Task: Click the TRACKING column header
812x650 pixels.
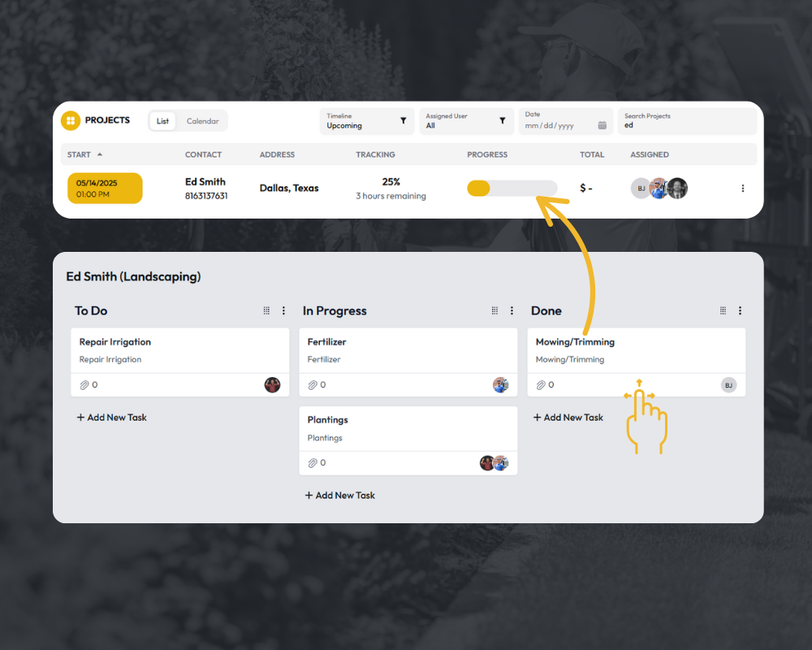Action: [x=375, y=154]
